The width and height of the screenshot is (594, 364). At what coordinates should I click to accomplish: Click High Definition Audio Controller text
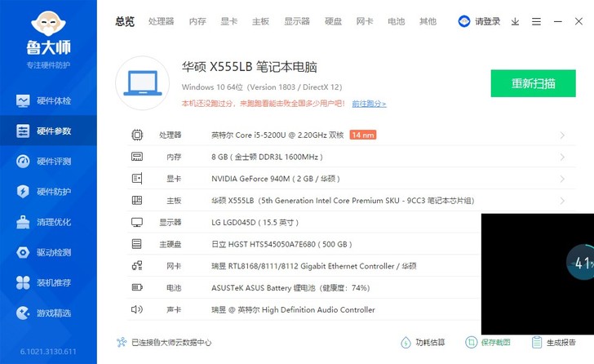[293, 309]
